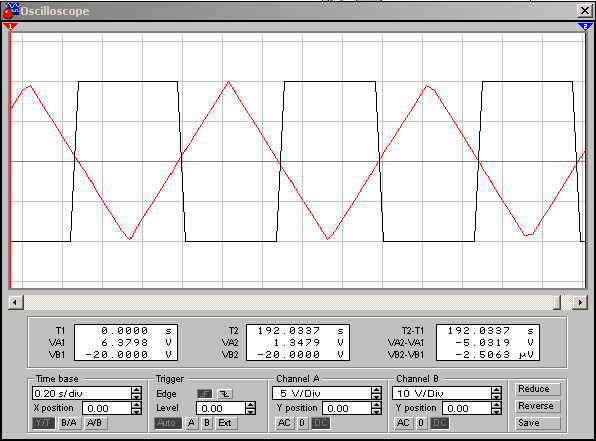This screenshot has height=441, width=596.
Task: Set Channel A coupling to AC
Action: coord(284,423)
